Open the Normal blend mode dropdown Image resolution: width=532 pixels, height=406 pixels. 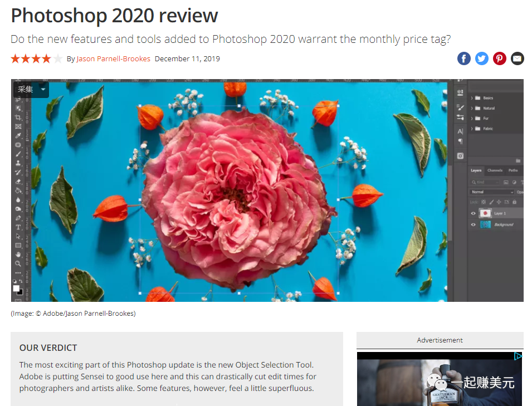(x=492, y=192)
